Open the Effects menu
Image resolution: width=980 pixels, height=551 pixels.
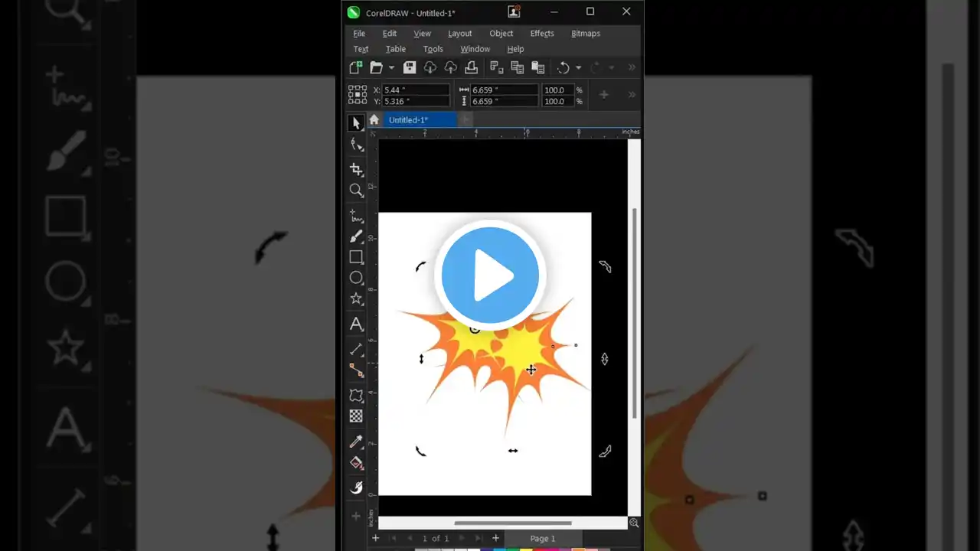(542, 34)
